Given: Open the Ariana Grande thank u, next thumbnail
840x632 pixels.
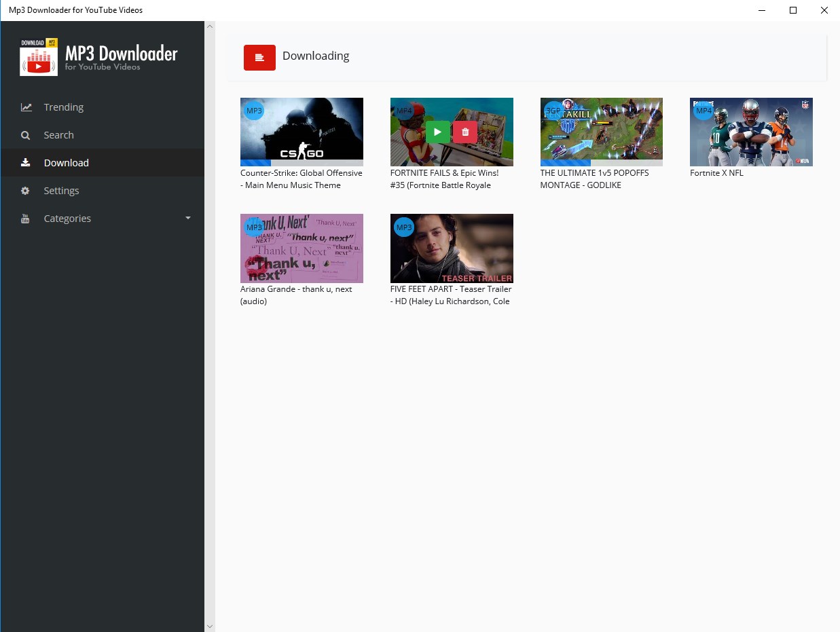Looking at the screenshot, I should click(x=302, y=248).
